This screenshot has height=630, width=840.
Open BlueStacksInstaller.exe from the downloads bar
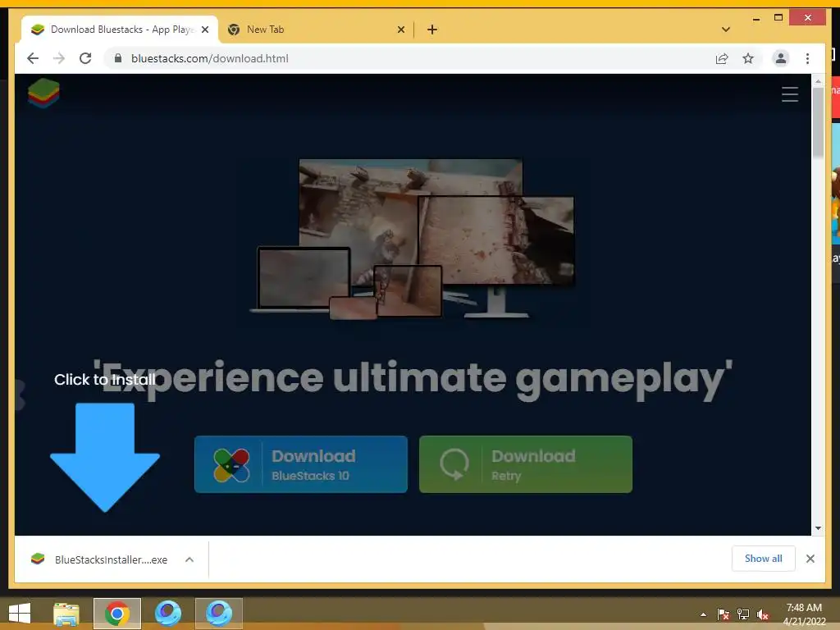(x=99, y=559)
